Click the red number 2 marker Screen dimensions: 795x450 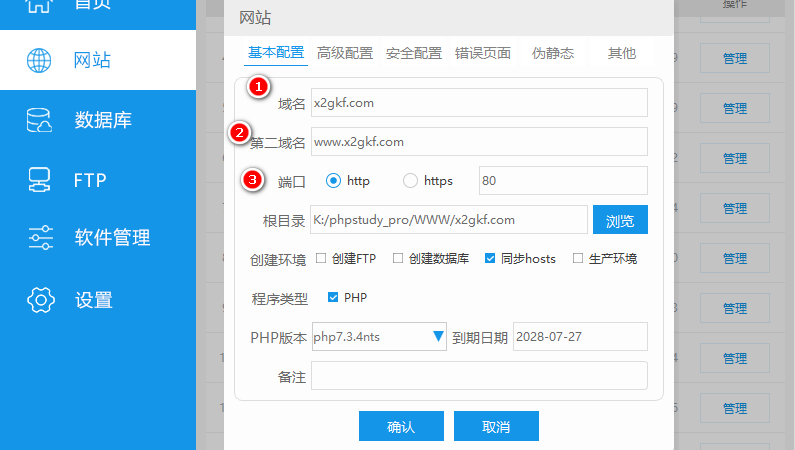pos(239,132)
